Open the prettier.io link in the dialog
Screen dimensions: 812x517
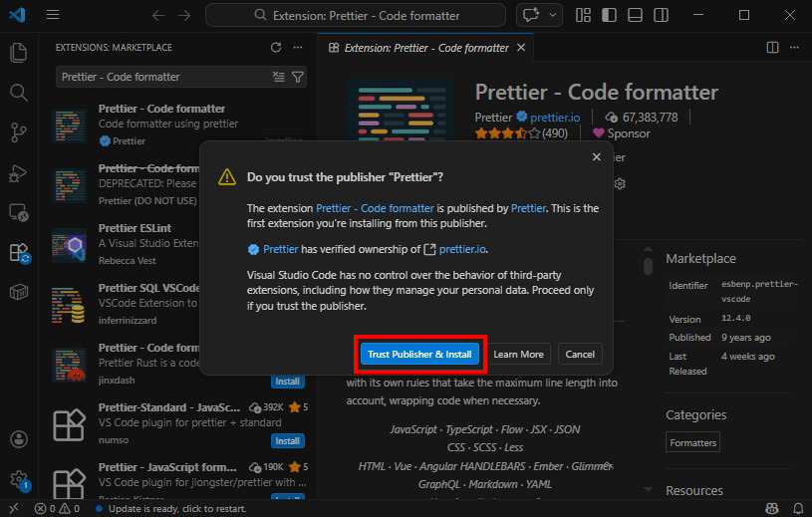(x=462, y=249)
